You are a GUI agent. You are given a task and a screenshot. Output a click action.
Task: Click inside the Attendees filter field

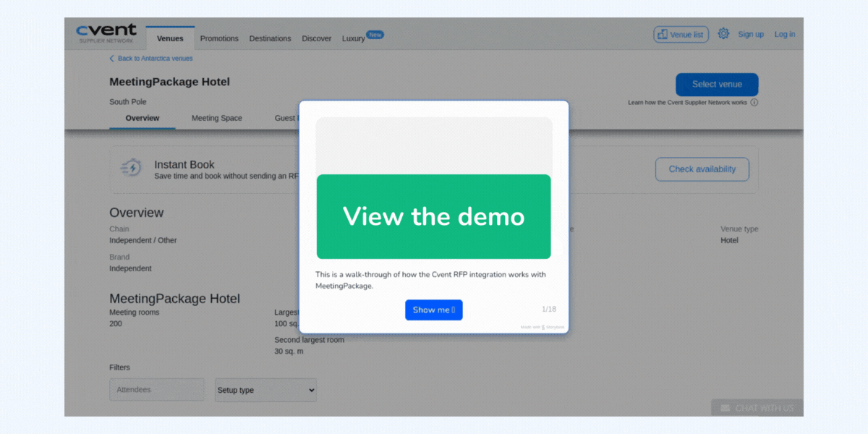(156, 389)
